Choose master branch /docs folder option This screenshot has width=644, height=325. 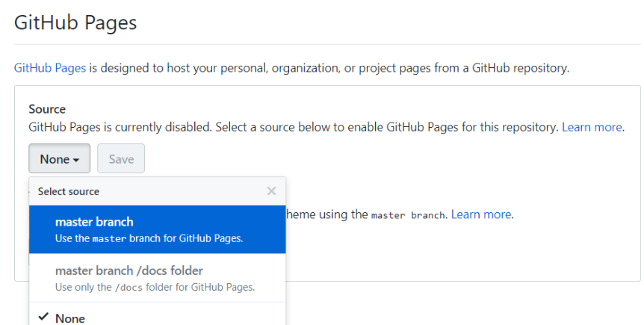(x=158, y=278)
